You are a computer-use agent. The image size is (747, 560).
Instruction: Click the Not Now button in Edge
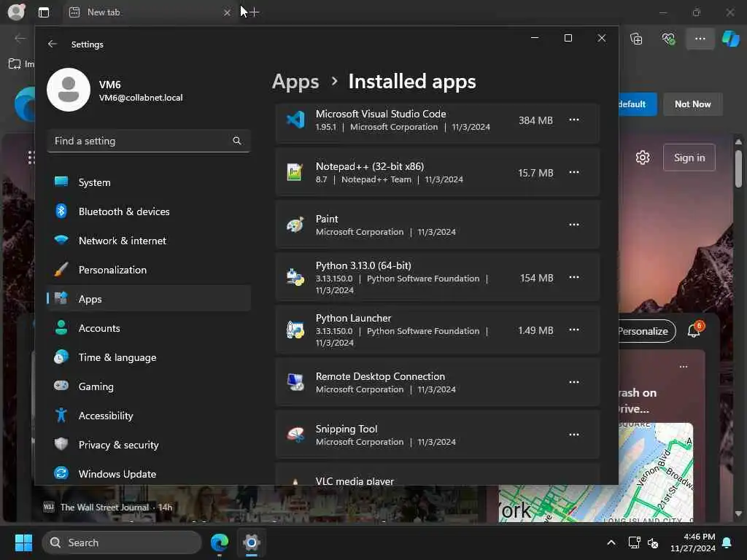[693, 104]
